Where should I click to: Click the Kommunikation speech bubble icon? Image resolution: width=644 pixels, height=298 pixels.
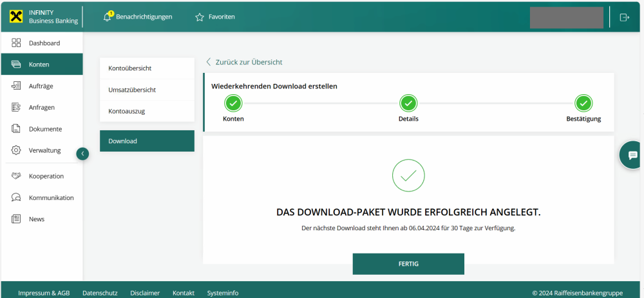(16, 197)
